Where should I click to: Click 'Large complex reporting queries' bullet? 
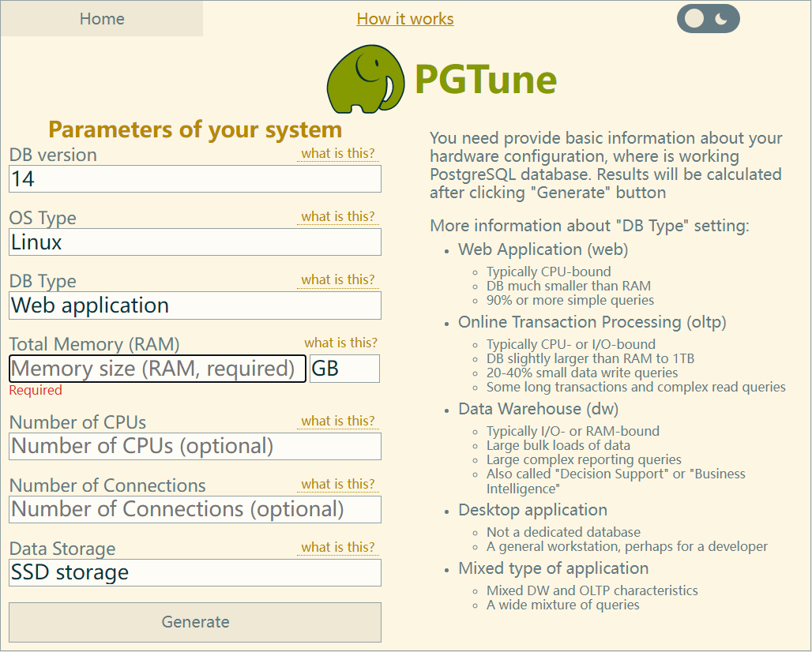(584, 460)
